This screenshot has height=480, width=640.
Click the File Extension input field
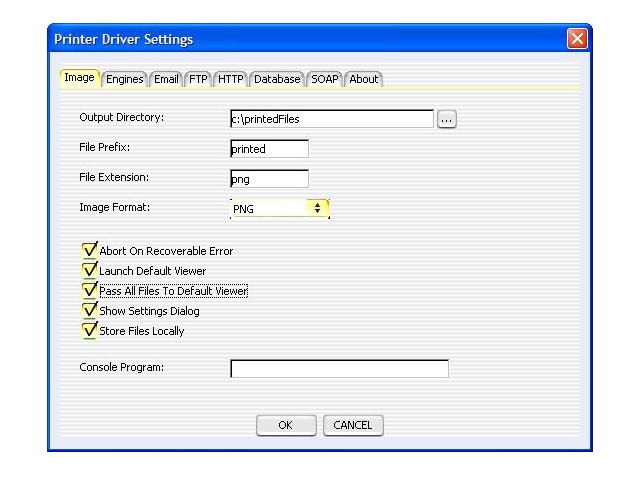coord(269,179)
